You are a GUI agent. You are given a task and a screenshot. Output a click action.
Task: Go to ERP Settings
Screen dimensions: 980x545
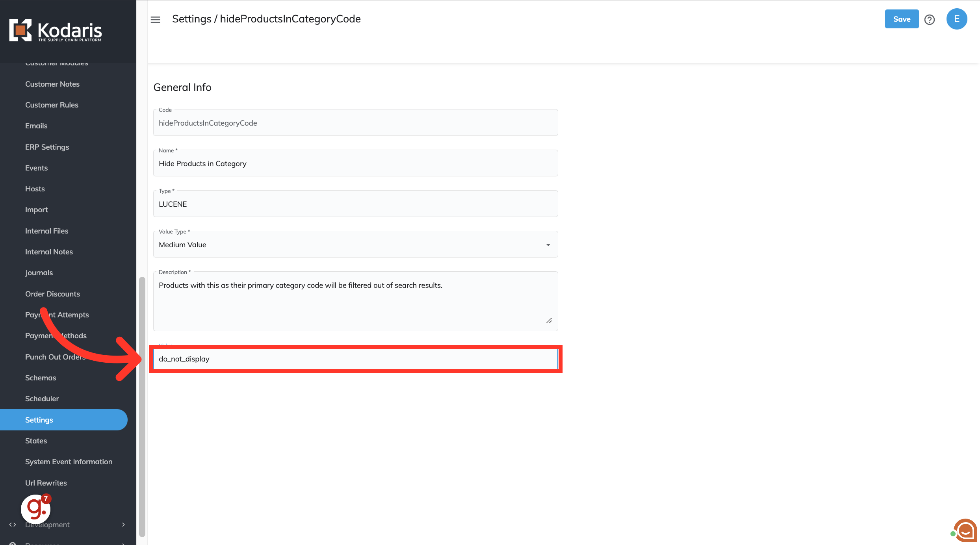(x=47, y=147)
